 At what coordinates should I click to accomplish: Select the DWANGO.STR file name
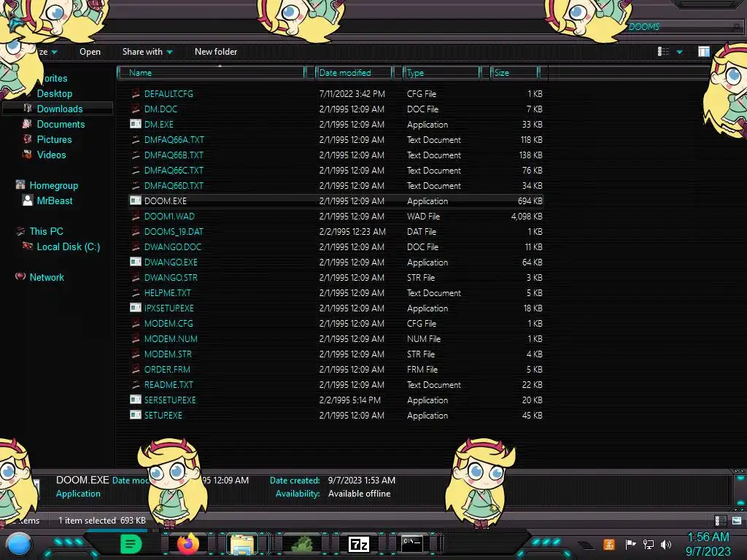tap(171, 277)
